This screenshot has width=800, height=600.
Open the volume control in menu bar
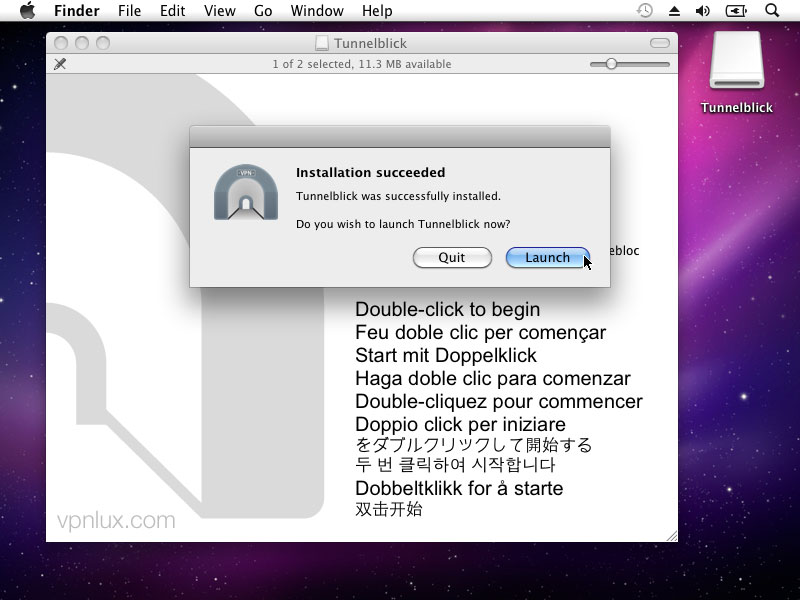pyautogui.click(x=703, y=11)
